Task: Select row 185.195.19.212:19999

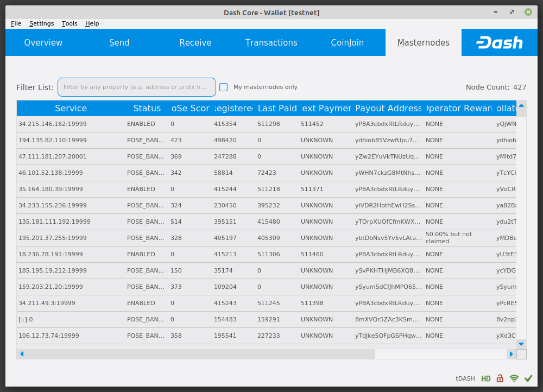Action: point(266,270)
